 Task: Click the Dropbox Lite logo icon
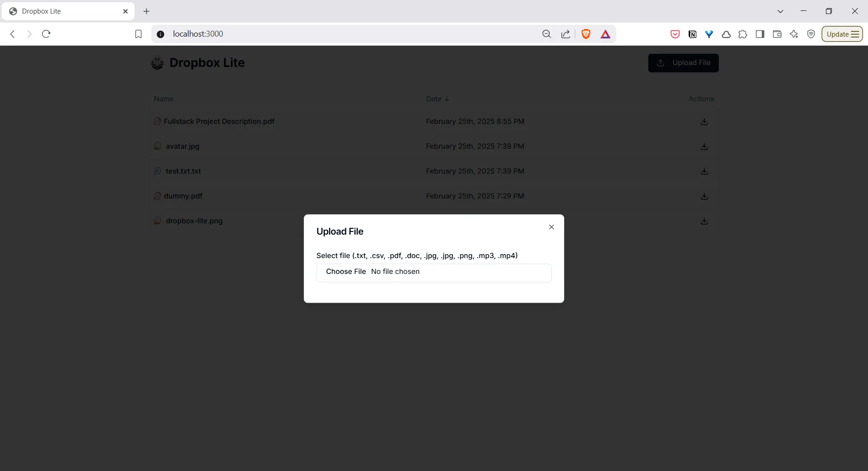pyautogui.click(x=157, y=63)
